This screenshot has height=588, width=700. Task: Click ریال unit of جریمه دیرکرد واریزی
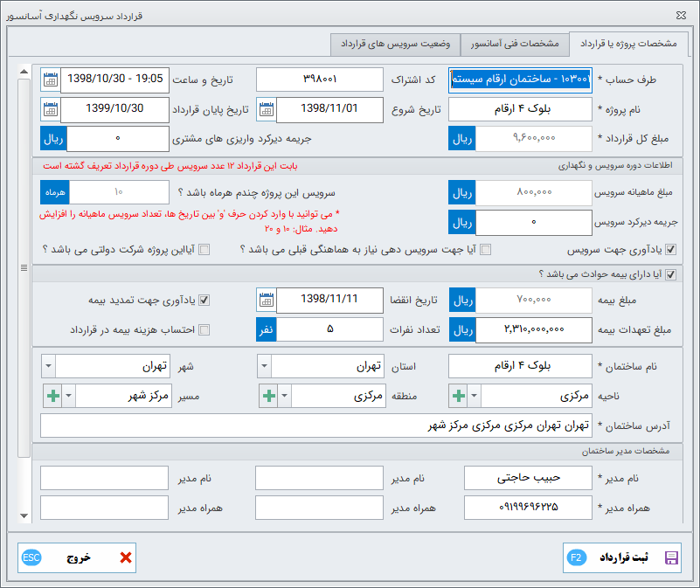pos(53,139)
